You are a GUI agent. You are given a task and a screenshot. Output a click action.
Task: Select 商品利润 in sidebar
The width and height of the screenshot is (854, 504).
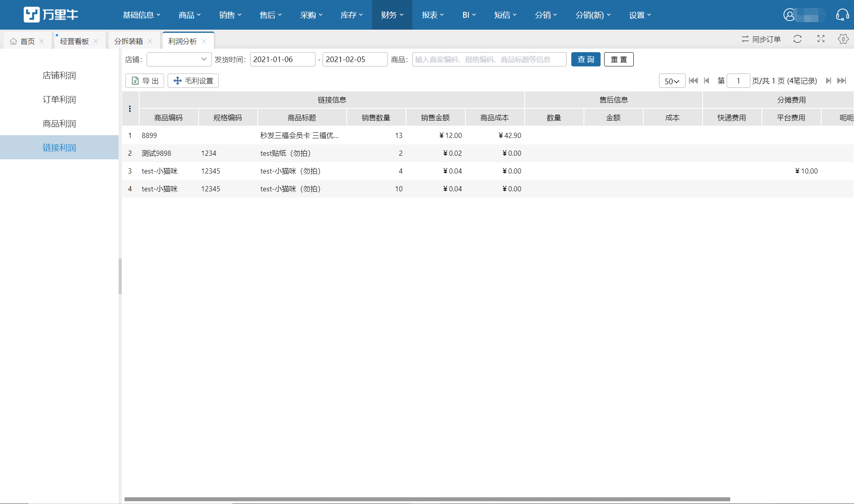point(59,124)
